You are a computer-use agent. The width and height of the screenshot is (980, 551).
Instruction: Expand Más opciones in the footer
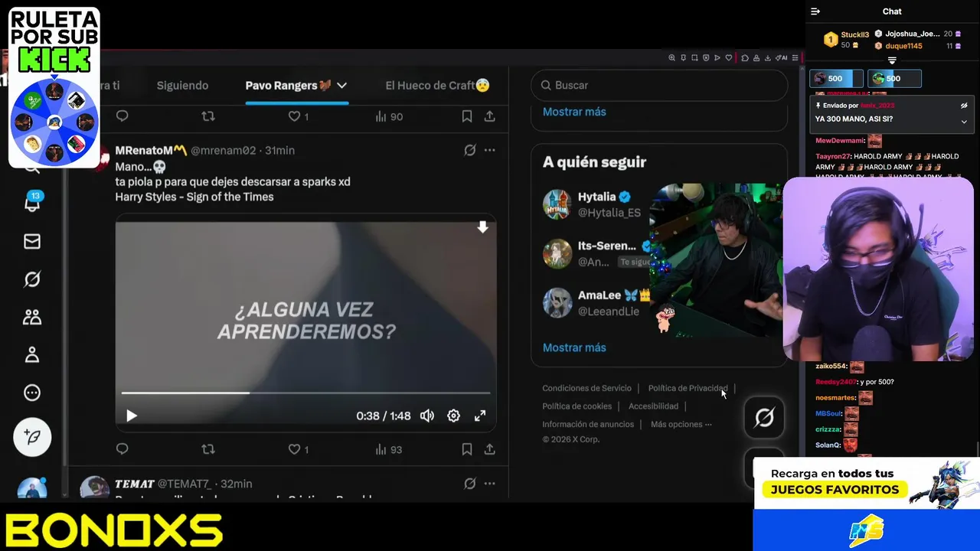(x=681, y=425)
